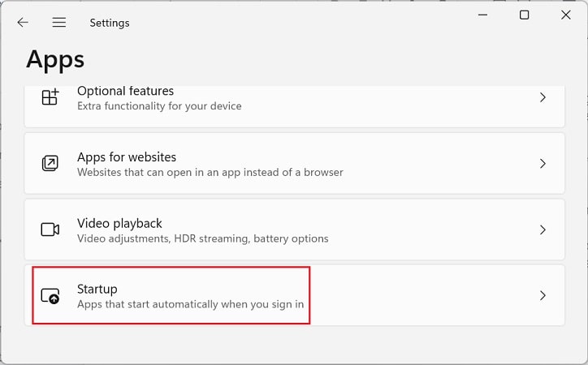Screen dimensions: 588x365
Task: Choose the Video playback title
Action: coord(119,223)
